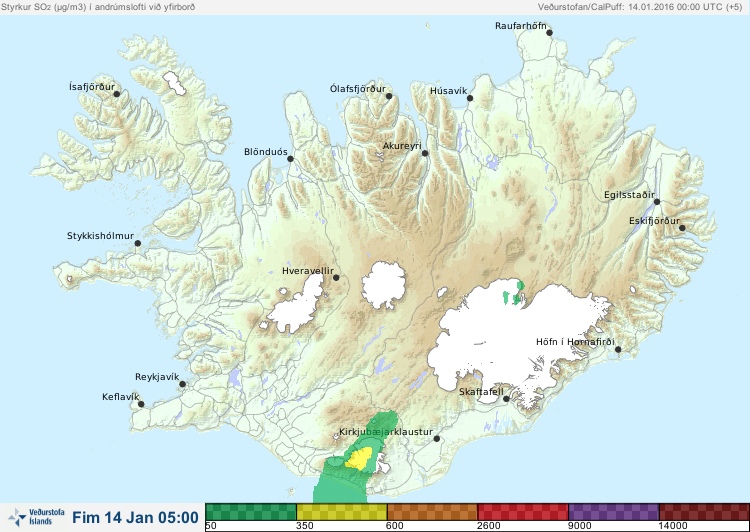Click the 'Höfn í Hornafirði' label
This screenshot has width=750, height=532.
click(575, 342)
